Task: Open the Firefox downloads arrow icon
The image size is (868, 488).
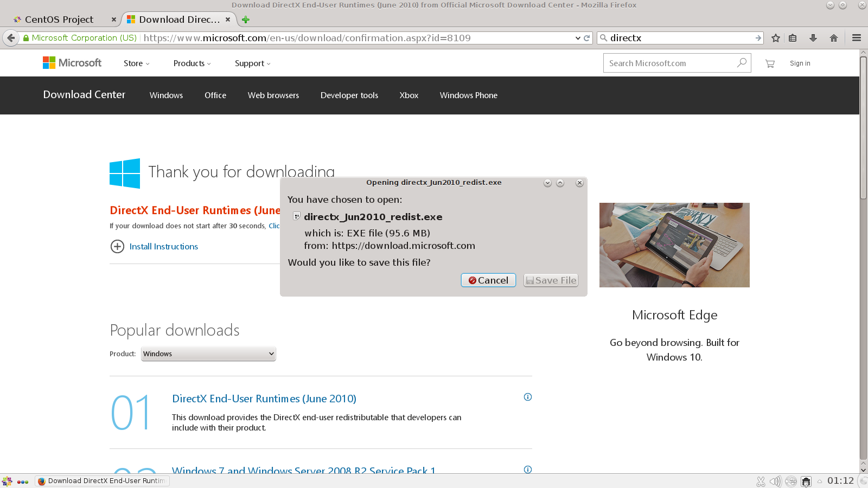Action: [x=813, y=38]
